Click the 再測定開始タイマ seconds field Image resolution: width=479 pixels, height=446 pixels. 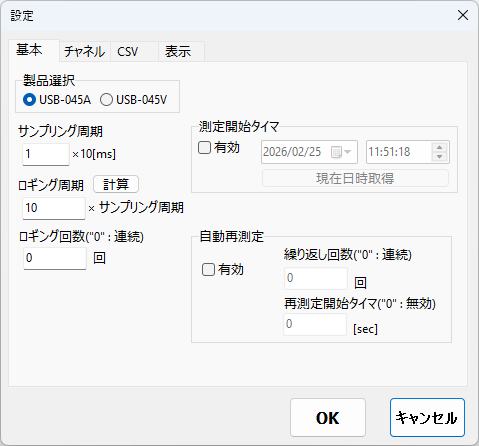(x=315, y=324)
